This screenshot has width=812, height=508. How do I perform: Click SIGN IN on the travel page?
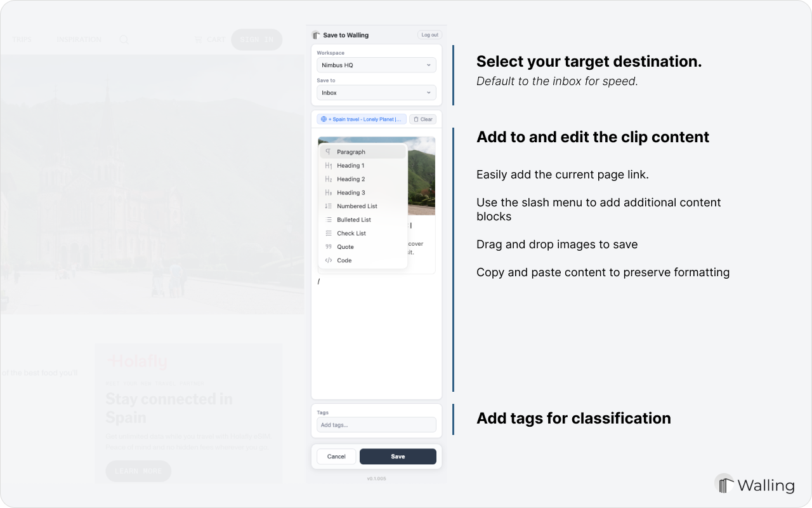[x=257, y=39]
